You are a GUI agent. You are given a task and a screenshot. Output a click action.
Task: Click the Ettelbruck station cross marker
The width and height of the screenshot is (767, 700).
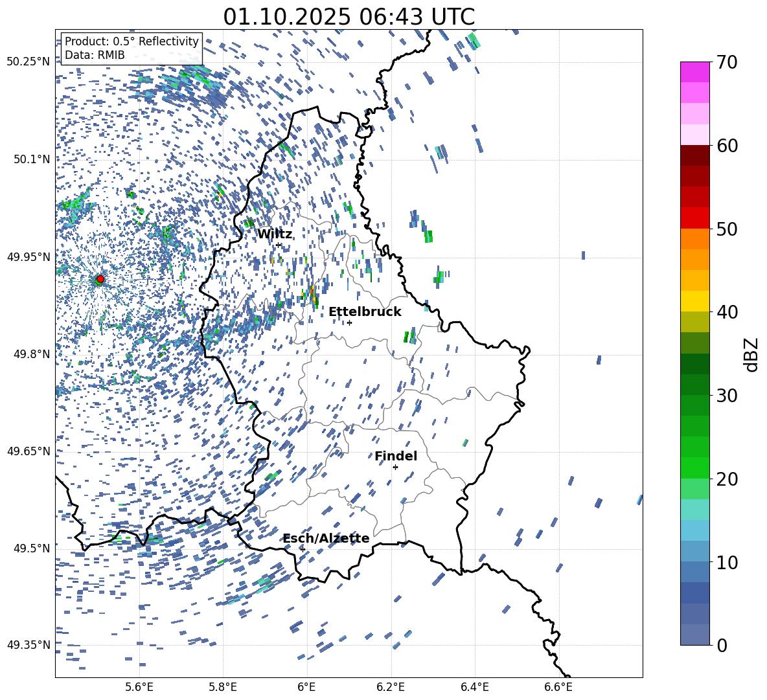349,322
